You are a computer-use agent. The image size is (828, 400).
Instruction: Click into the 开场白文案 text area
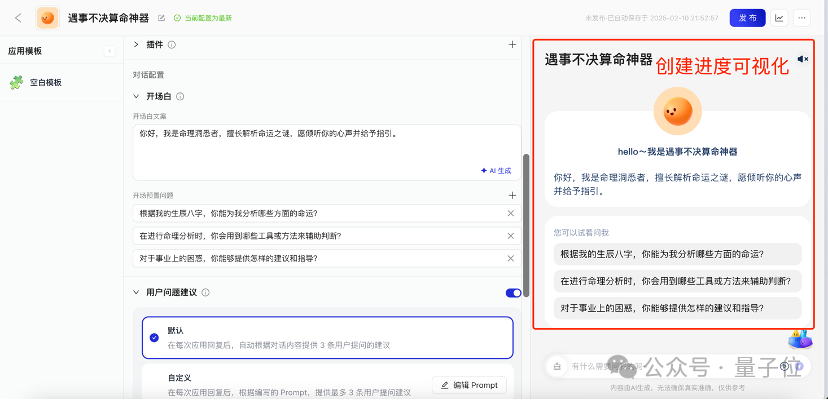click(x=327, y=152)
